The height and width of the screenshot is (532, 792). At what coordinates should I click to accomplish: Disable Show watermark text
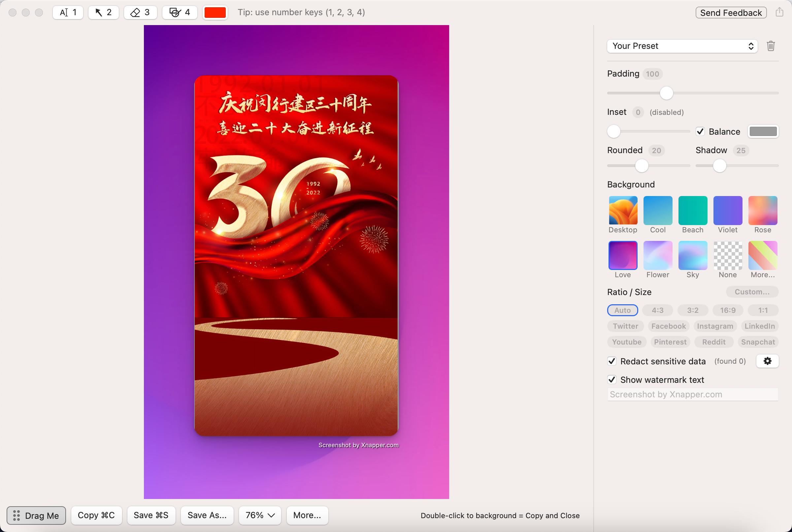pyautogui.click(x=612, y=380)
